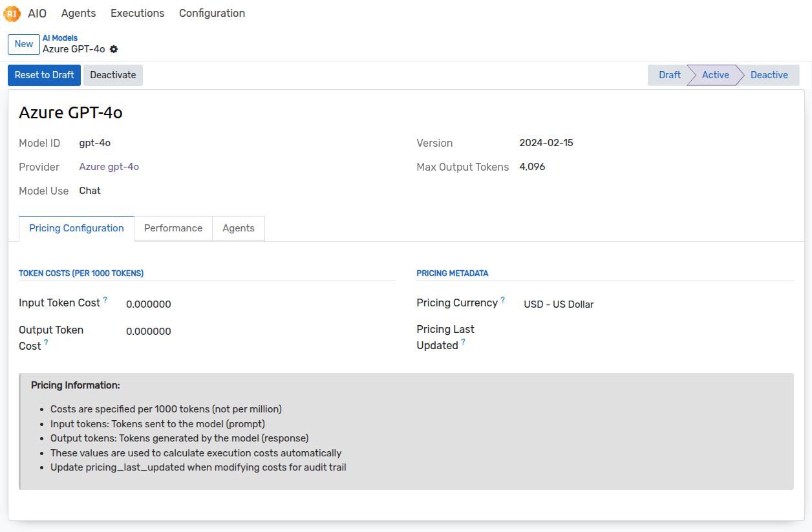Click 'Input tokens: Tokens sent to the model' text
The height and width of the screenshot is (532, 812).
coord(158,424)
